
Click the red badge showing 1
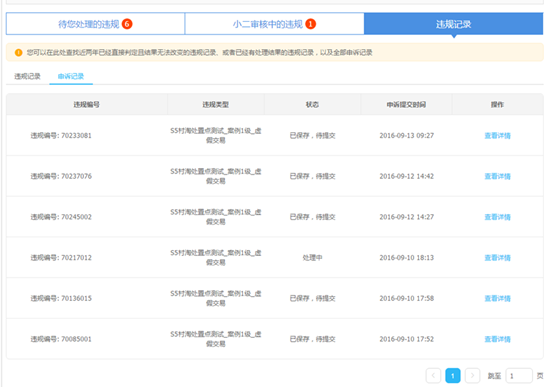pos(311,24)
